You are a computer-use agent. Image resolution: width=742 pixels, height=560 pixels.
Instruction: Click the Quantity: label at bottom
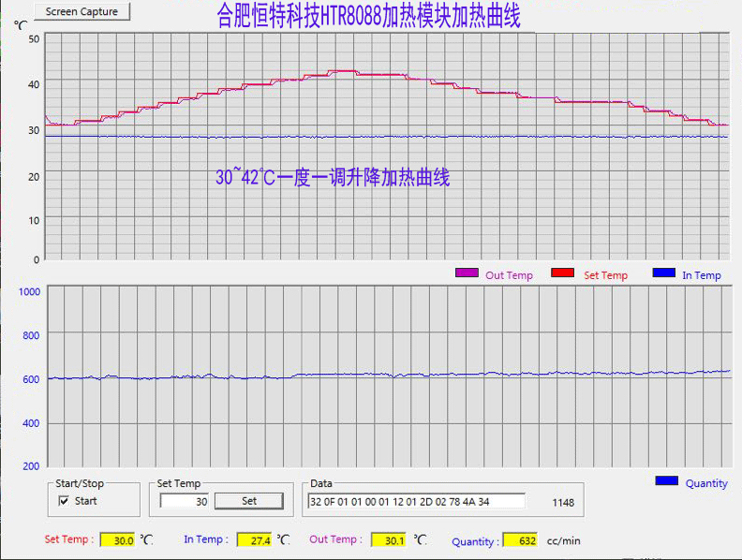(476, 541)
